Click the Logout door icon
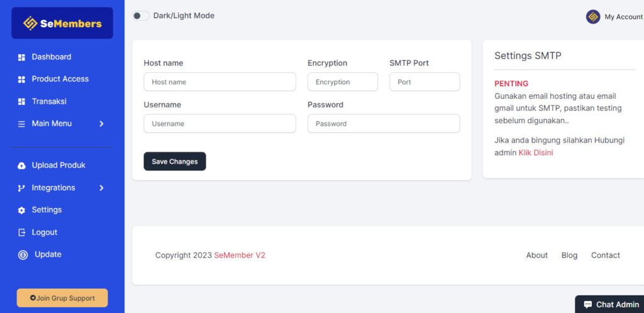The image size is (644, 313). tap(21, 233)
